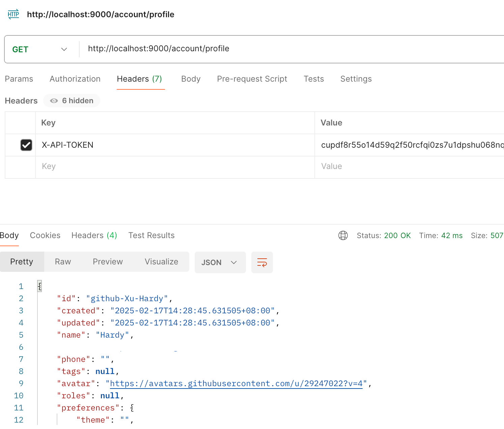
Task: Click the X-API-TOKEN key cell
Action: (175, 145)
